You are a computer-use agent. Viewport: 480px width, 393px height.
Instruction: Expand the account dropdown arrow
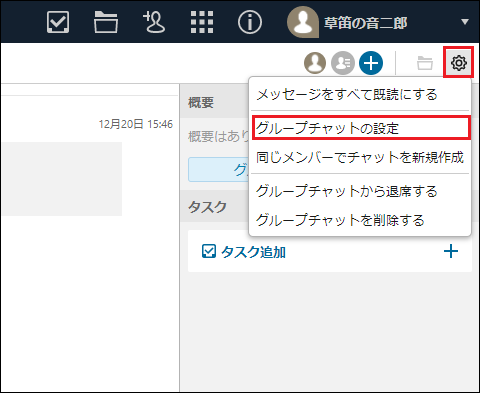click(x=465, y=22)
